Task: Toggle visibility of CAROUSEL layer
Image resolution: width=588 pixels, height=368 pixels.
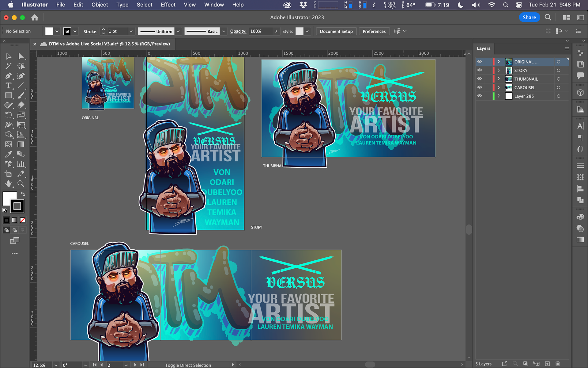Action: (480, 87)
